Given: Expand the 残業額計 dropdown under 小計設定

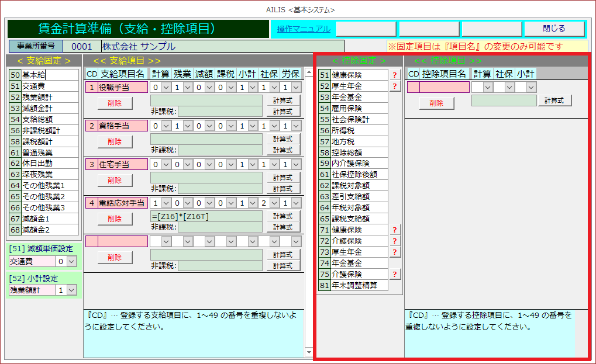Looking at the screenshot, I should coord(71,290).
